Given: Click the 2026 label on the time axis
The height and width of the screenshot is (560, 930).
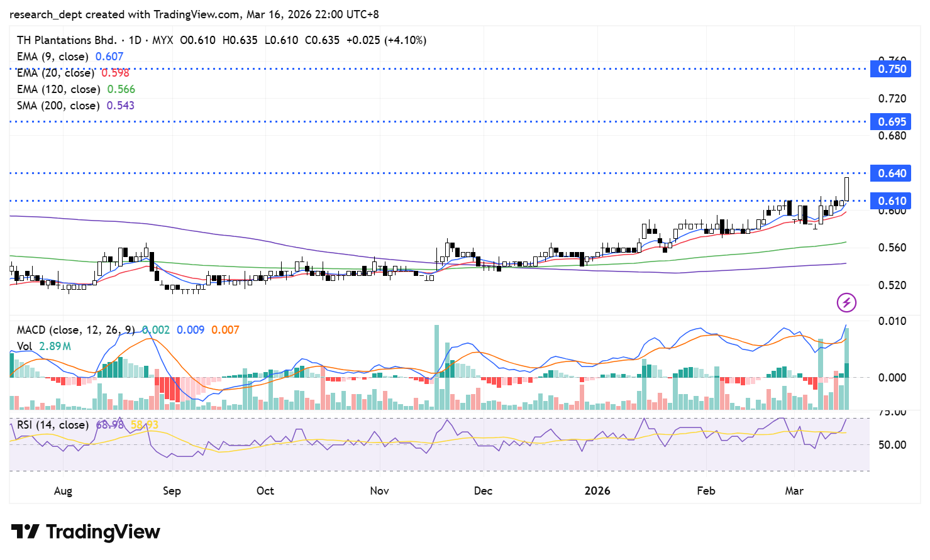Looking at the screenshot, I should click(597, 491).
